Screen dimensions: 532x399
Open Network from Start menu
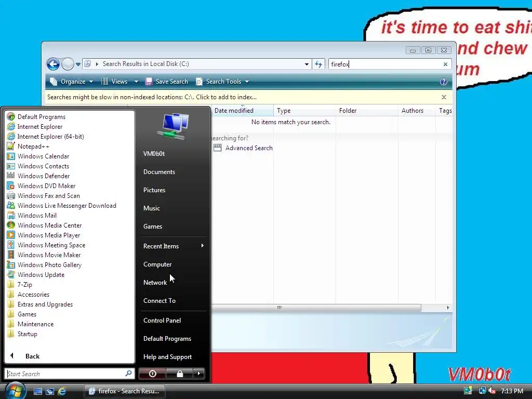click(155, 282)
